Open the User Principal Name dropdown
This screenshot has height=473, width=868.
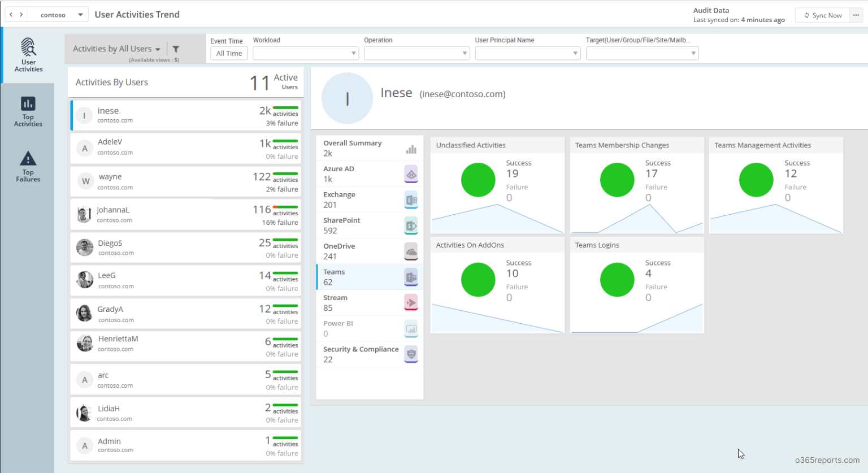[x=528, y=53]
